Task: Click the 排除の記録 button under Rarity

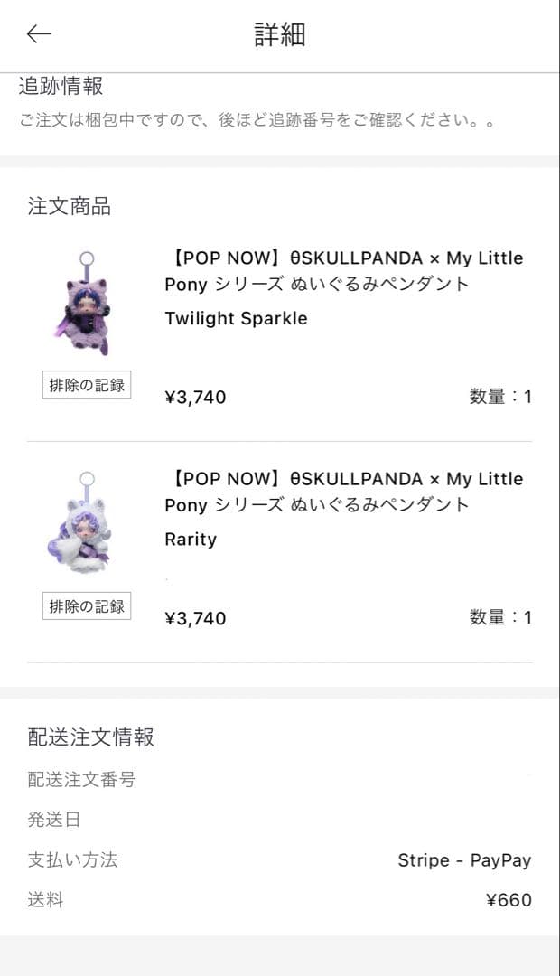Action: [86, 606]
